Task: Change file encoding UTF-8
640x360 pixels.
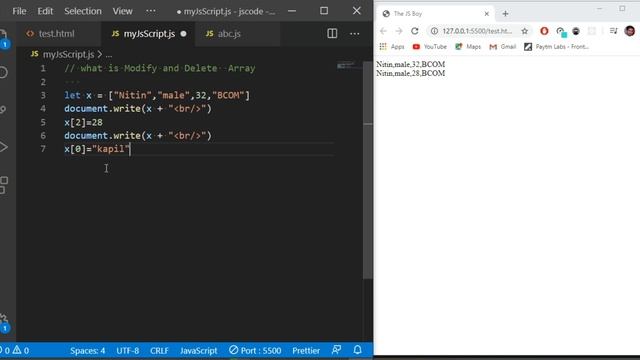Action: (128, 351)
